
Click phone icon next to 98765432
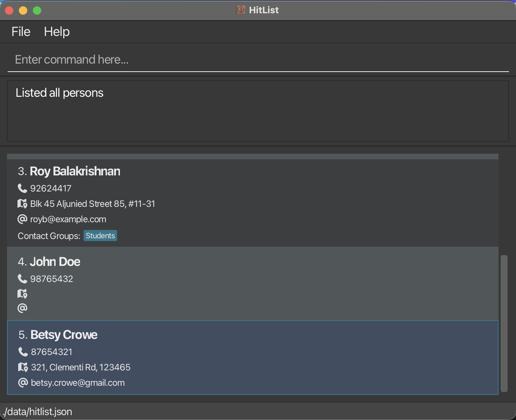tap(22, 279)
